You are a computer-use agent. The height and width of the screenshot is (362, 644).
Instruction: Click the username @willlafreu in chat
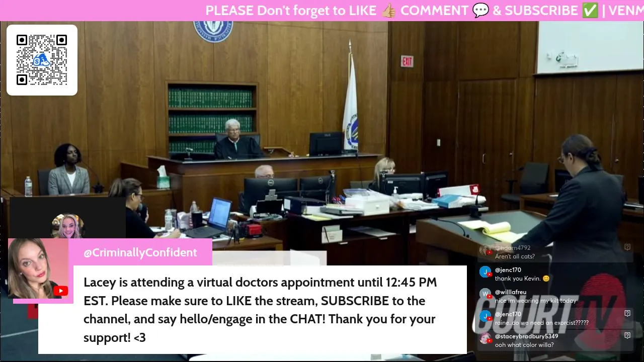tap(511, 292)
